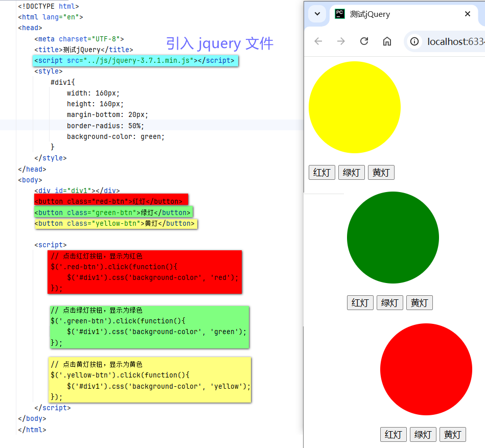Click the 点击黄灯按钮 comment line

(x=97, y=364)
